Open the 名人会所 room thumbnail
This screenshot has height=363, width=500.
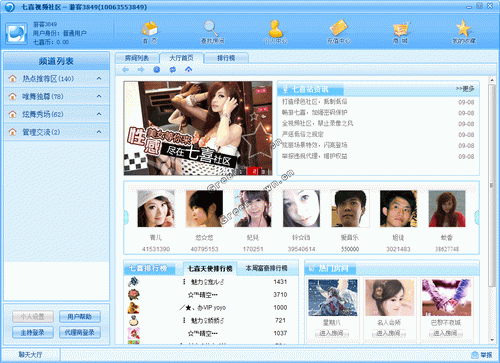point(389,298)
